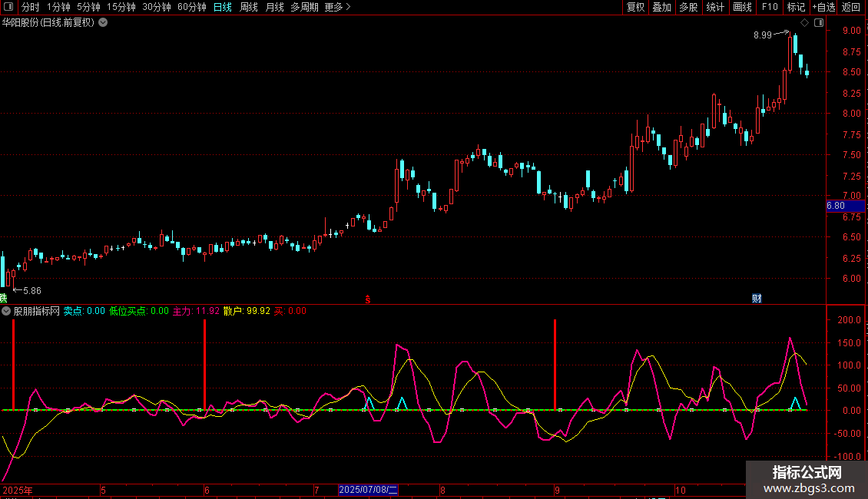This screenshot has height=499, width=868.
Task: Click the 返回 back button
Action: [851, 7]
